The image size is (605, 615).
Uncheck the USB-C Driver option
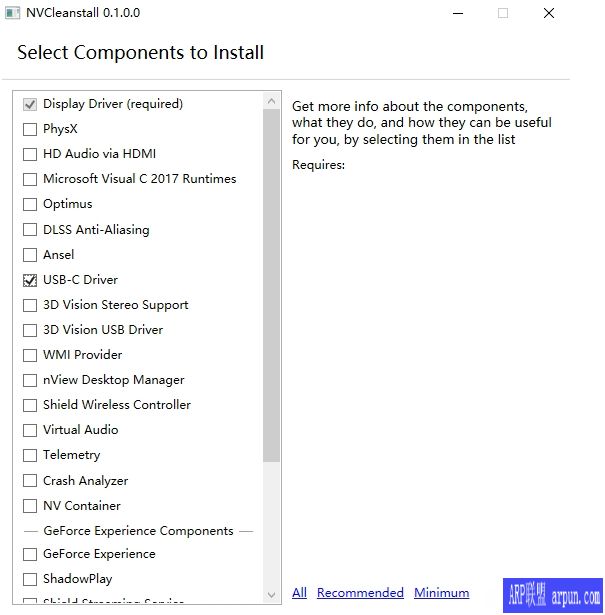30,280
